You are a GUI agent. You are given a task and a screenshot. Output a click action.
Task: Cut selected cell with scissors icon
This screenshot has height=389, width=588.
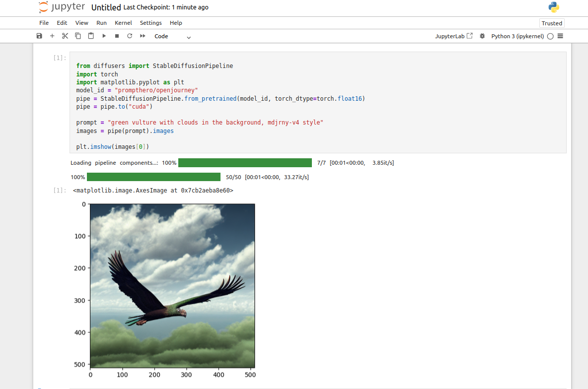(x=65, y=36)
